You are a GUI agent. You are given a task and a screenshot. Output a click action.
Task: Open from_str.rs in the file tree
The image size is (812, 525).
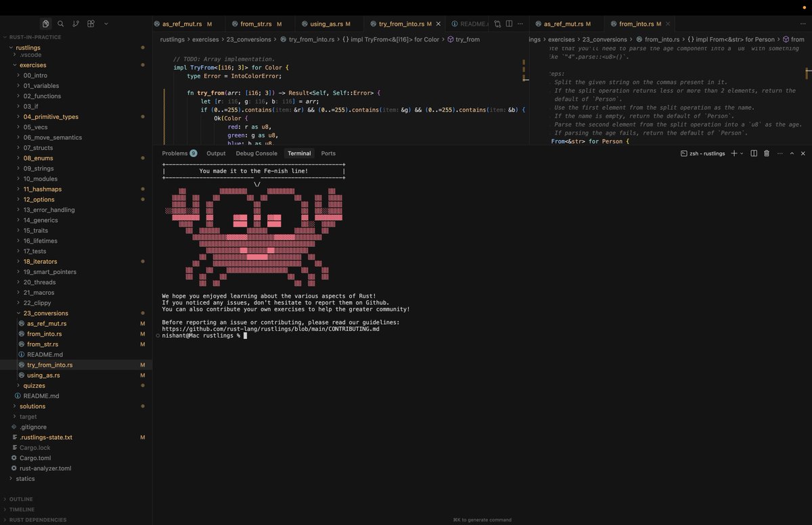43,344
